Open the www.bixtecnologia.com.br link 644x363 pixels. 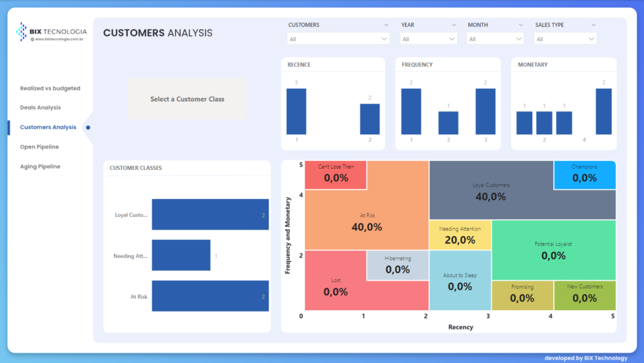59,39
